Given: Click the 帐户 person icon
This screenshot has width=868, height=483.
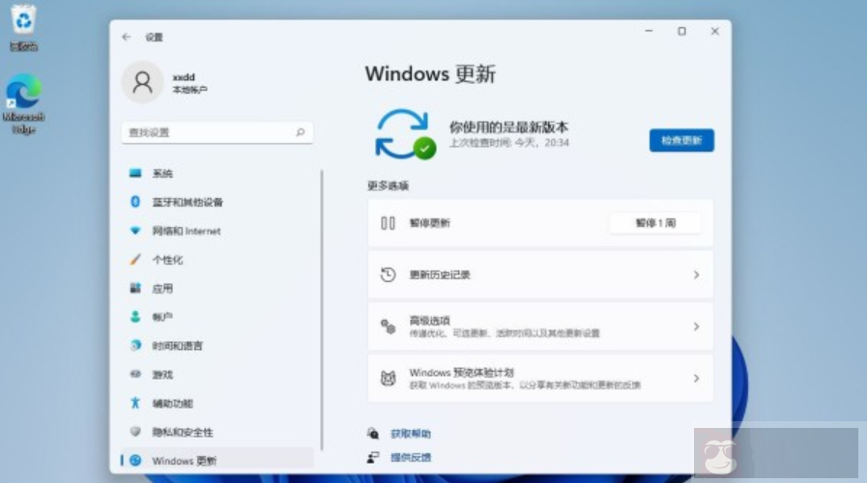Looking at the screenshot, I should tap(135, 317).
